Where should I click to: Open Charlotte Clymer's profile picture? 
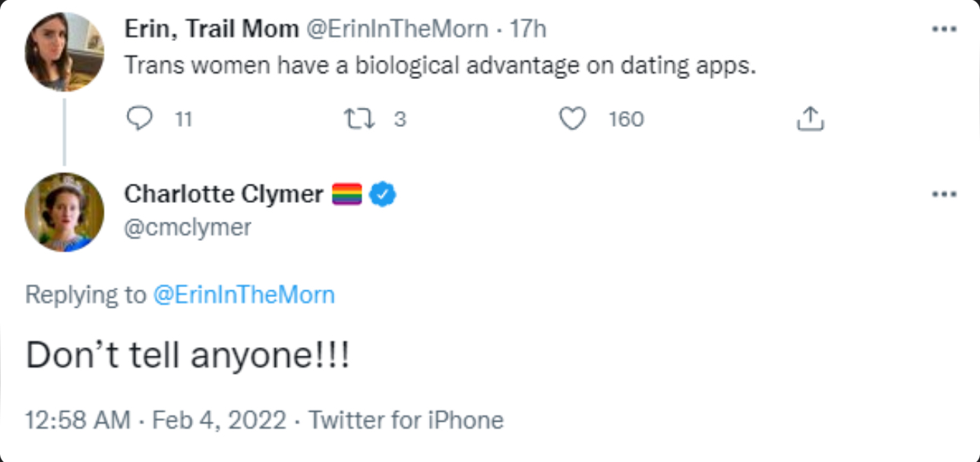point(64,212)
